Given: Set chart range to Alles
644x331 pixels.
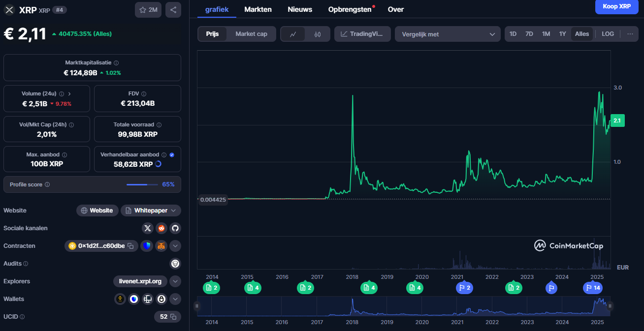Looking at the screenshot, I should pos(582,34).
